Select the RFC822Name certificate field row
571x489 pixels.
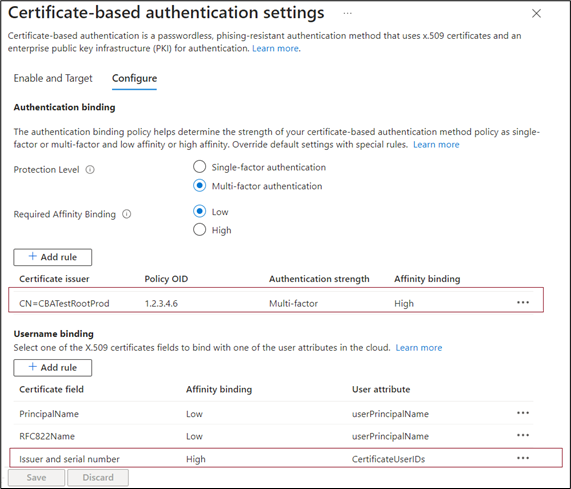[273, 436]
